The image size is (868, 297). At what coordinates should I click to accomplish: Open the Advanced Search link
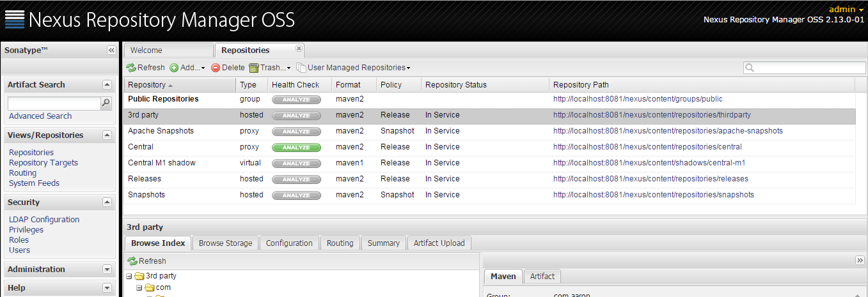(40, 116)
